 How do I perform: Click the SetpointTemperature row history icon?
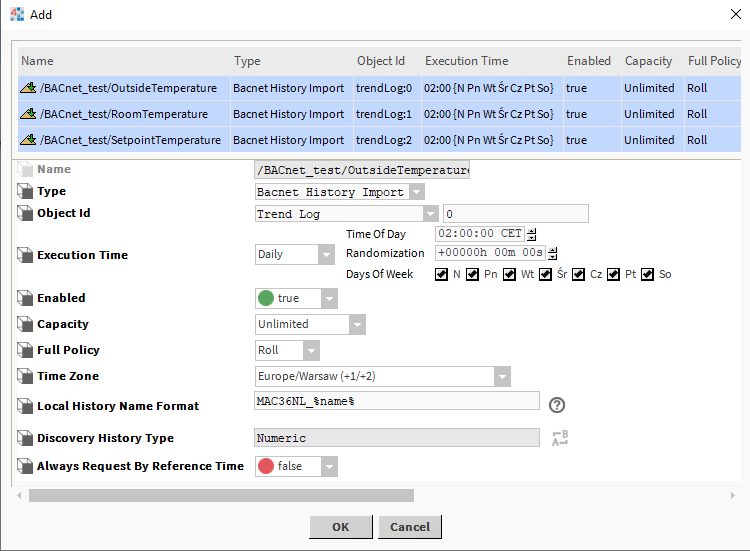click(x=28, y=140)
